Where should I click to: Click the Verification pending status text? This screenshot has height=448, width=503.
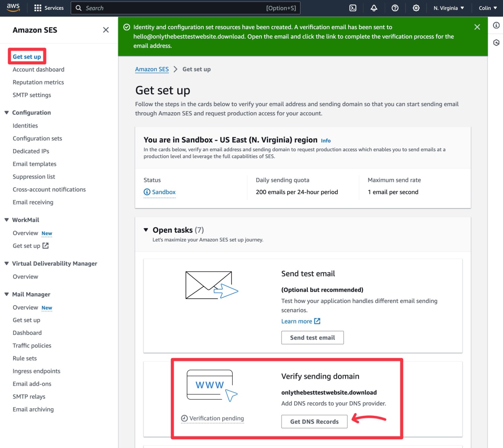[217, 418]
